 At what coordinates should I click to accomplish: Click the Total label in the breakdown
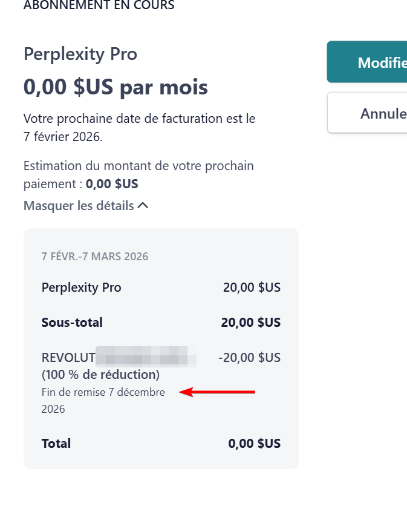(x=56, y=444)
